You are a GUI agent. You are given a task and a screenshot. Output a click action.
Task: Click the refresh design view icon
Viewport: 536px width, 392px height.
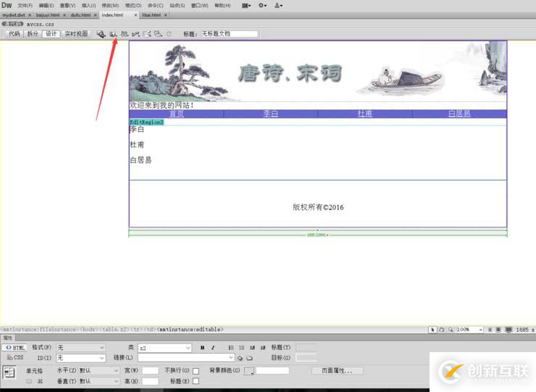point(169,34)
